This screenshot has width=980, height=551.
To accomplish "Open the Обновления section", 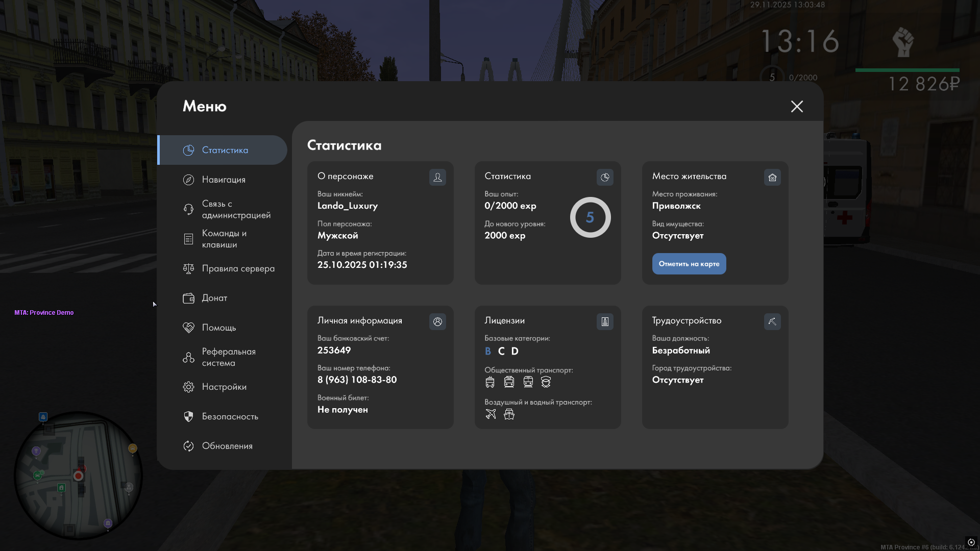I will [x=227, y=446].
